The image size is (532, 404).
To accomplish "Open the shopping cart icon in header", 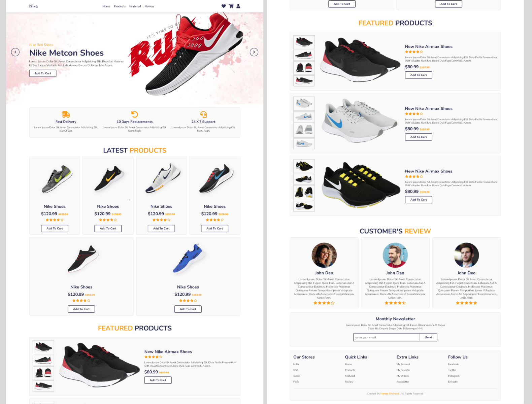I will pos(231,6).
